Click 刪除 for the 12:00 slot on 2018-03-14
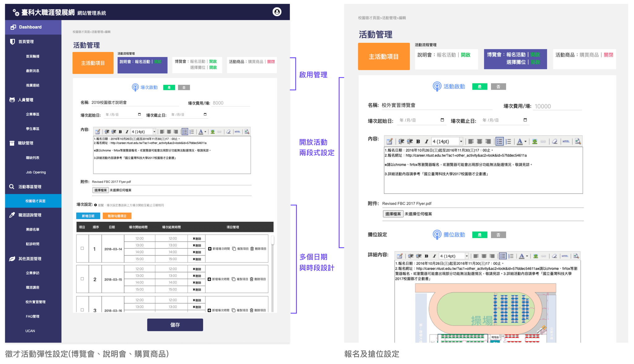The height and width of the screenshot is (364, 634). [197, 238]
